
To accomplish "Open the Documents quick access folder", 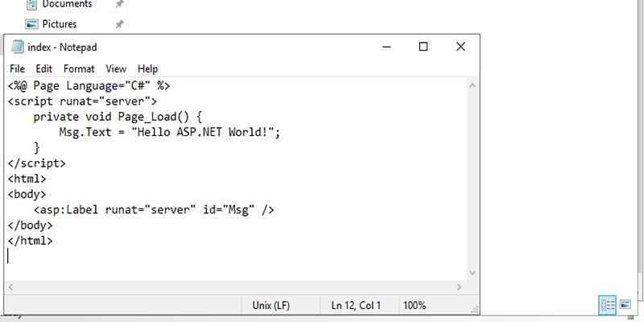I will 67,5.
